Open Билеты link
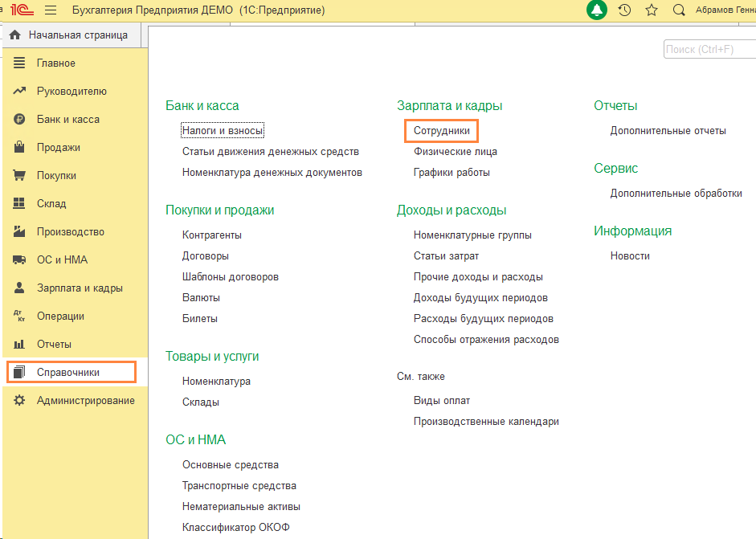 (199, 319)
